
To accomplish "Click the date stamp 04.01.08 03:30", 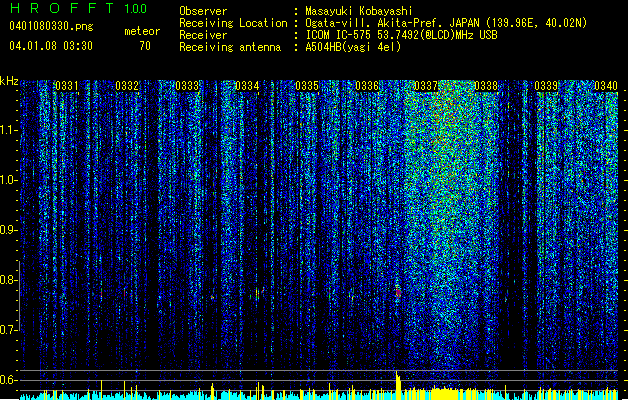I will click(51, 46).
